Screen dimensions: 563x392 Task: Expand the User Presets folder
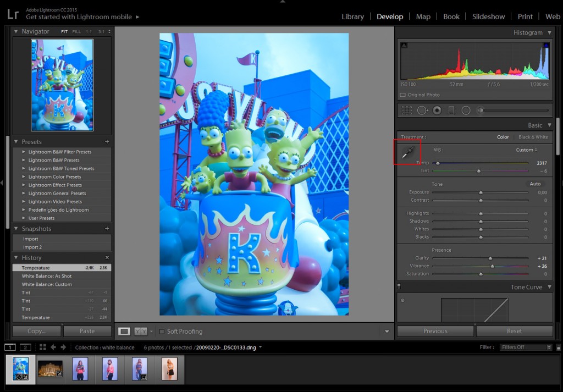coord(24,218)
